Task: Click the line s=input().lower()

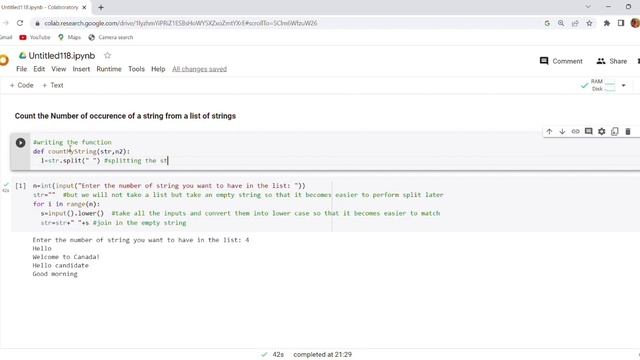Action: coord(73,213)
